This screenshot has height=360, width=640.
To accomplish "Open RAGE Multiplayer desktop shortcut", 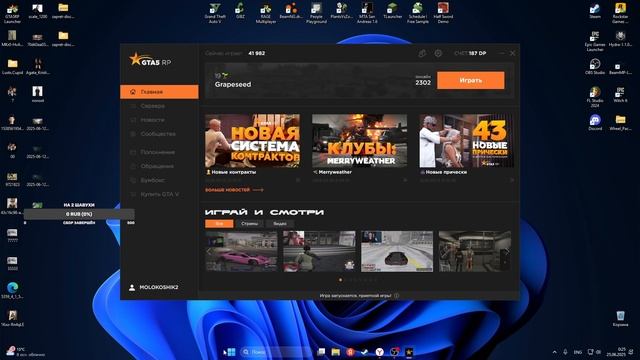I will tap(266, 13).
